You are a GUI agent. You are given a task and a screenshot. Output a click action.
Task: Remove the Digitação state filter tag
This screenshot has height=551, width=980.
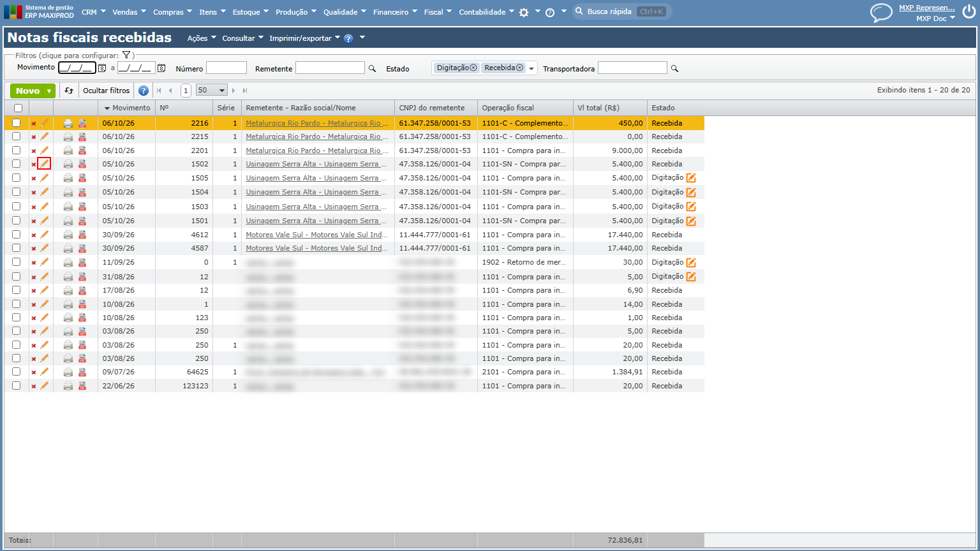(x=473, y=68)
